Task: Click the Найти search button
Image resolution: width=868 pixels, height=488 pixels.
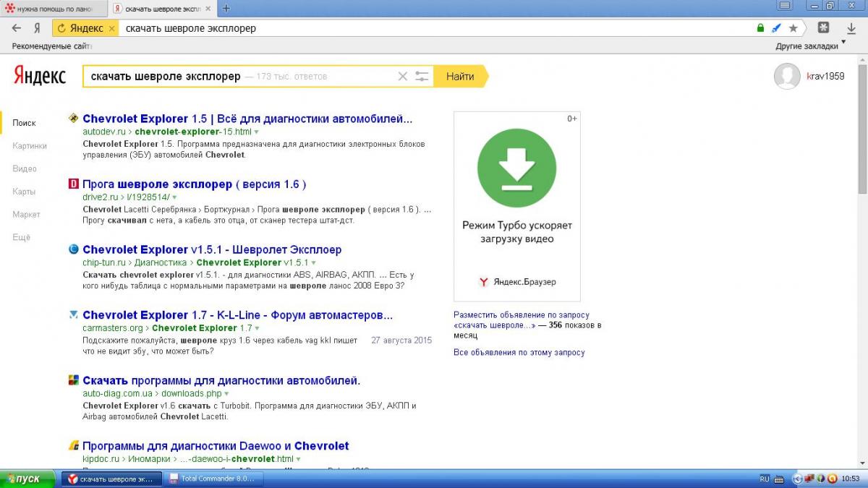Action: click(461, 76)
